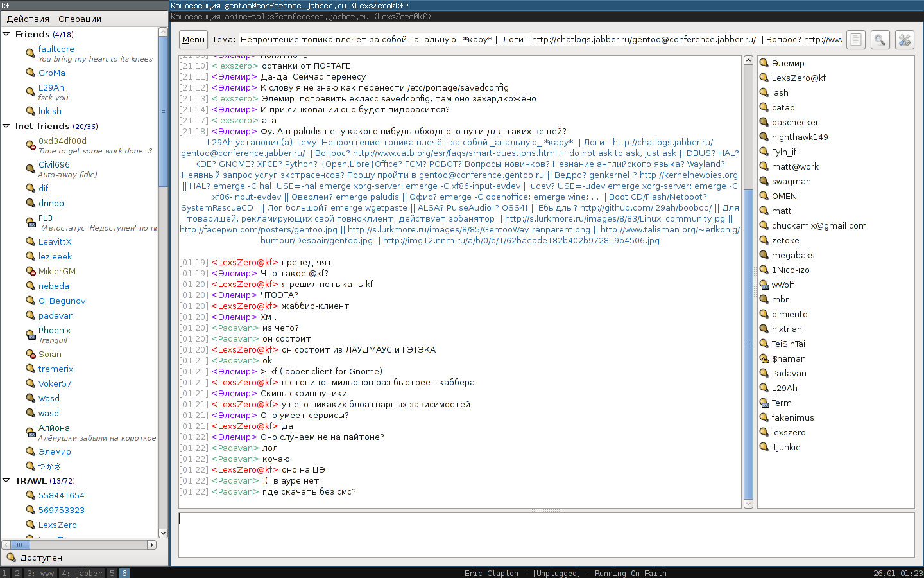Click the status icon beside 0xd34df00d
The height and width of the screenshot is (578, 924).
(x=30, y=146)
